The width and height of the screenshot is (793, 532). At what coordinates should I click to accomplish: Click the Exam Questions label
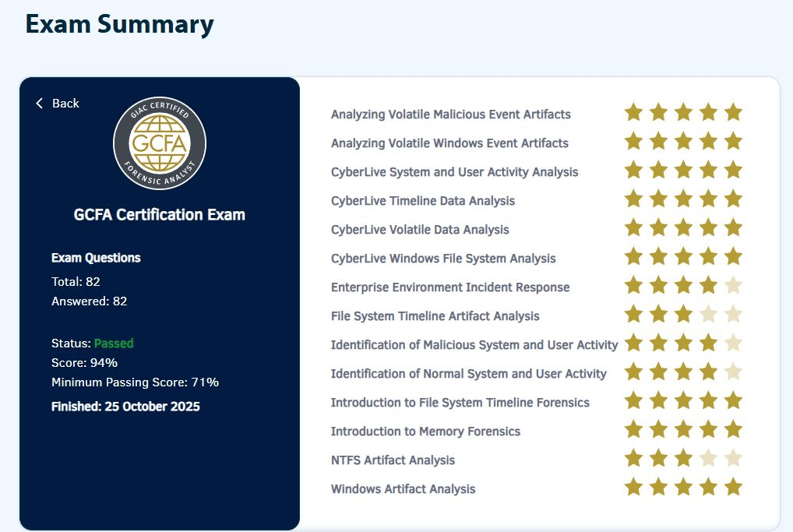(x=96, y=258)
